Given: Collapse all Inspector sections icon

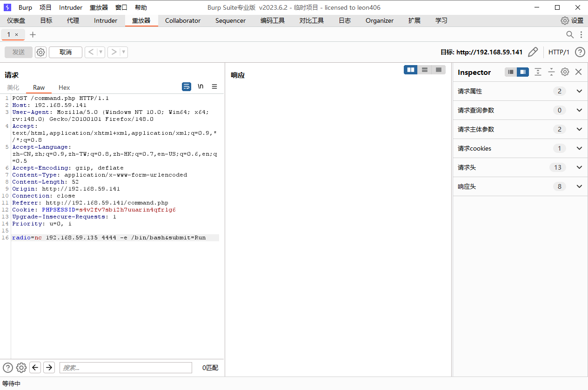Looking at the screenshot, I should (x=551, y=72).
